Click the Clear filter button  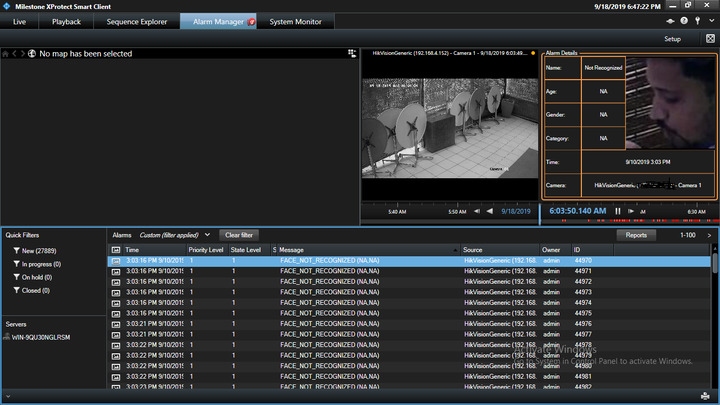238,235
